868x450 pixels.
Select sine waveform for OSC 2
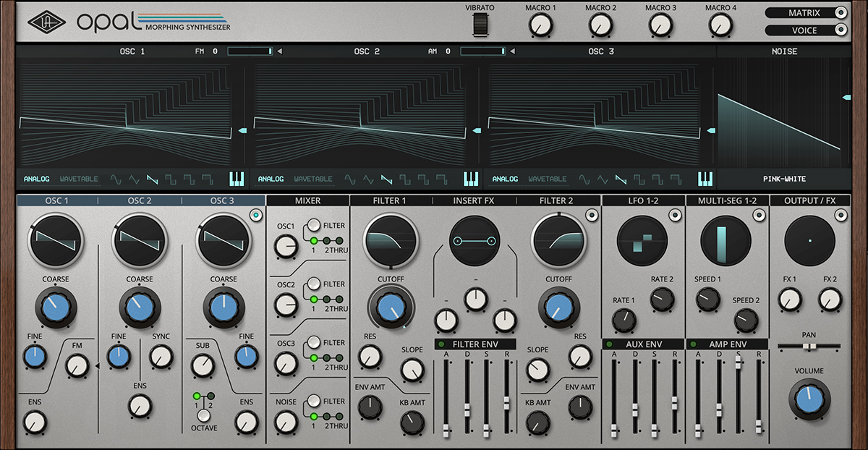tap(350, 179)
